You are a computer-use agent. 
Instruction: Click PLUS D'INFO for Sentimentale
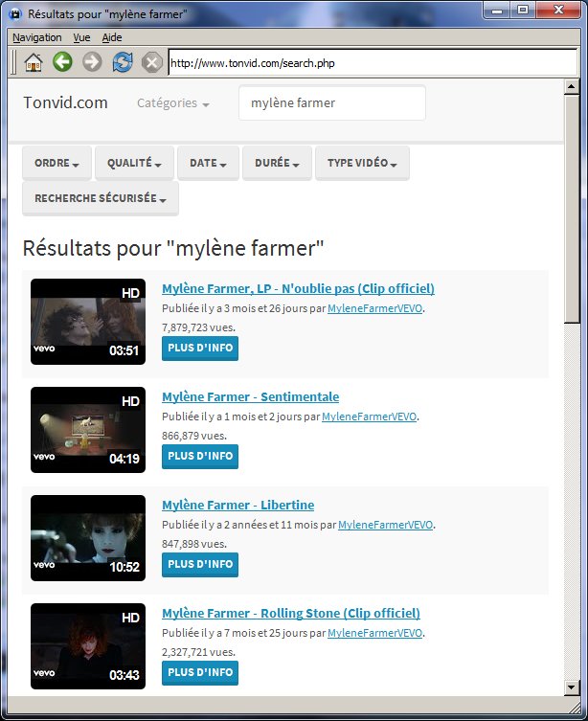tap(200, 456)
